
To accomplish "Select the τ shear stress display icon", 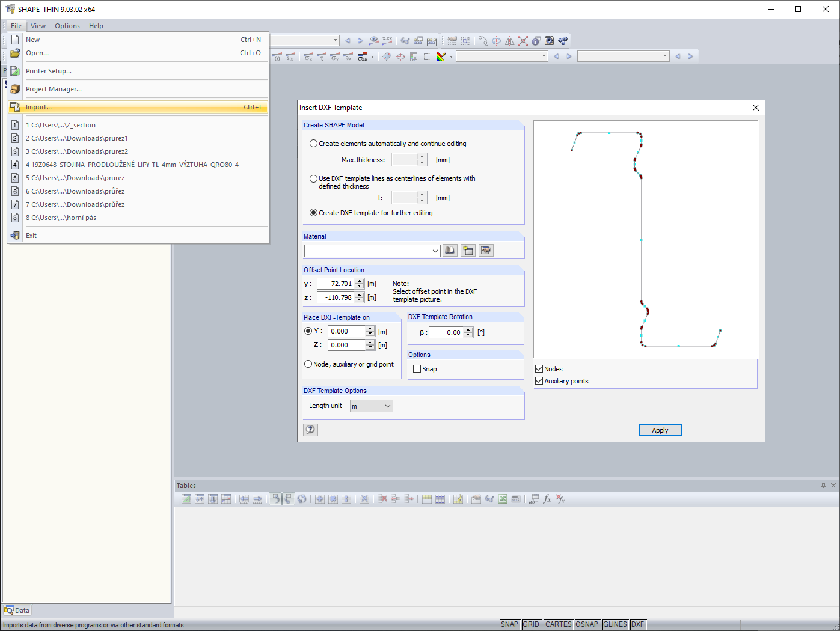I will [322, 57].
